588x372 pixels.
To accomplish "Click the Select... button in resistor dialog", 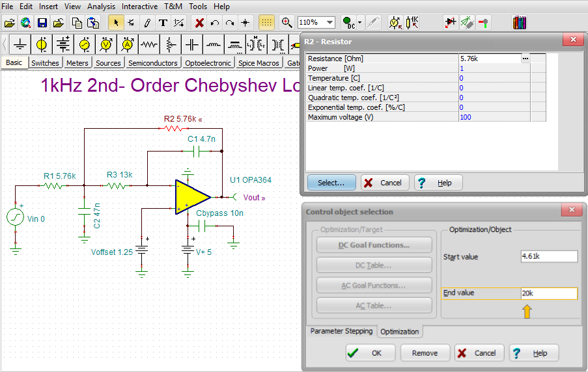I will (331, 183).
